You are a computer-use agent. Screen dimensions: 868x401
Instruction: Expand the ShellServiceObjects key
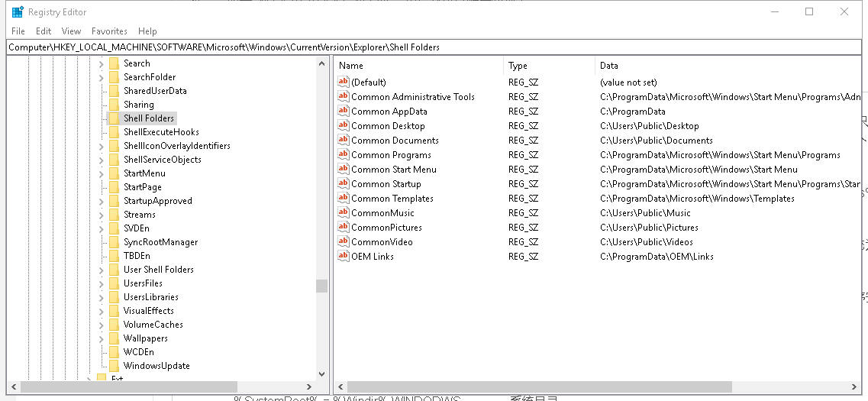tap(102, 160)
